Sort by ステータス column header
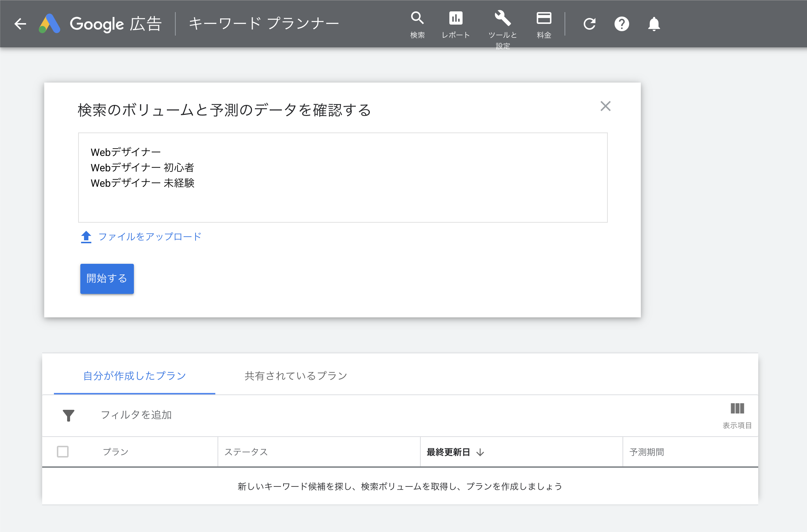This screenshot has height=532, width=807. 246,452
